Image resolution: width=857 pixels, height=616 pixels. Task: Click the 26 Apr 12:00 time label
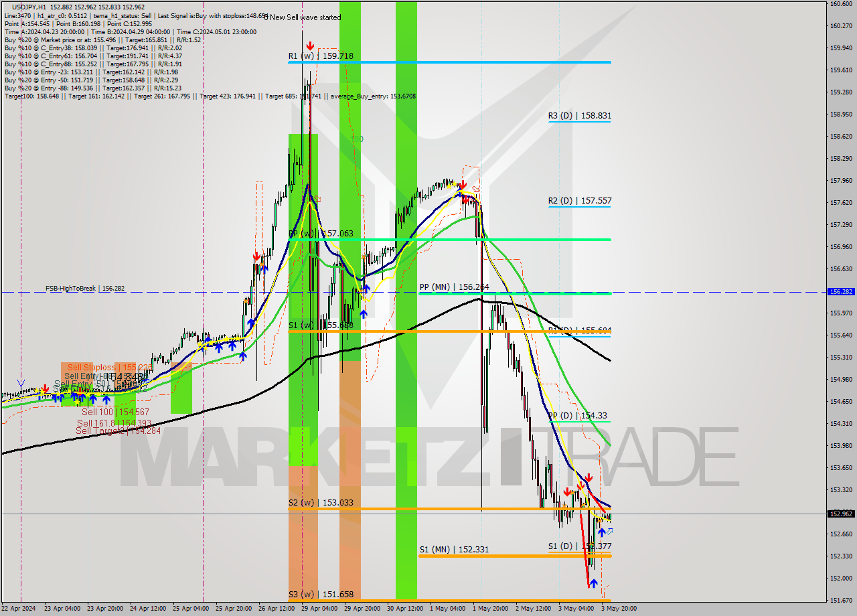[277, 609]
